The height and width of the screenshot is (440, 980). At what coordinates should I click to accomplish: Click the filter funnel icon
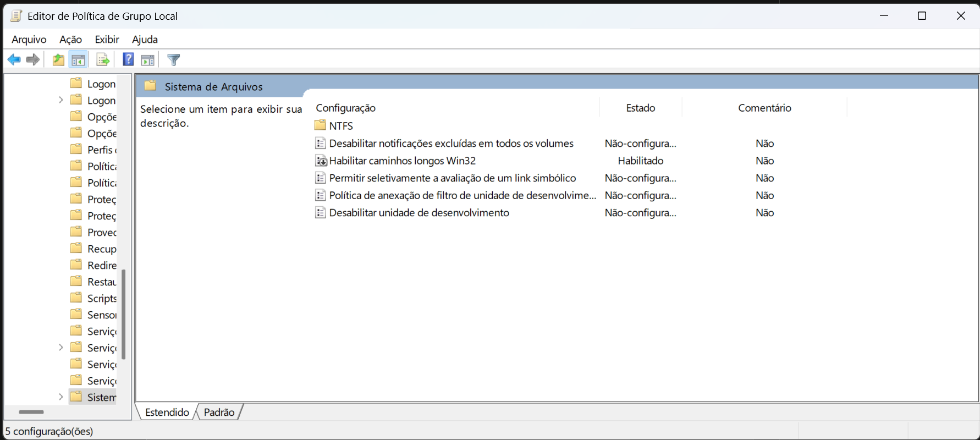[x=174, y=59]
